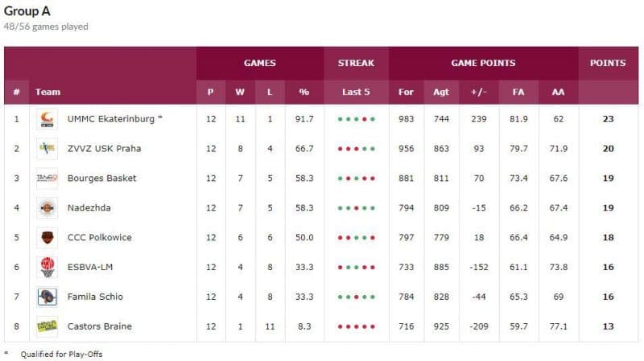Sort the table by W column
The height and width of the screenshot is (361, 644).
click(240, 92)
